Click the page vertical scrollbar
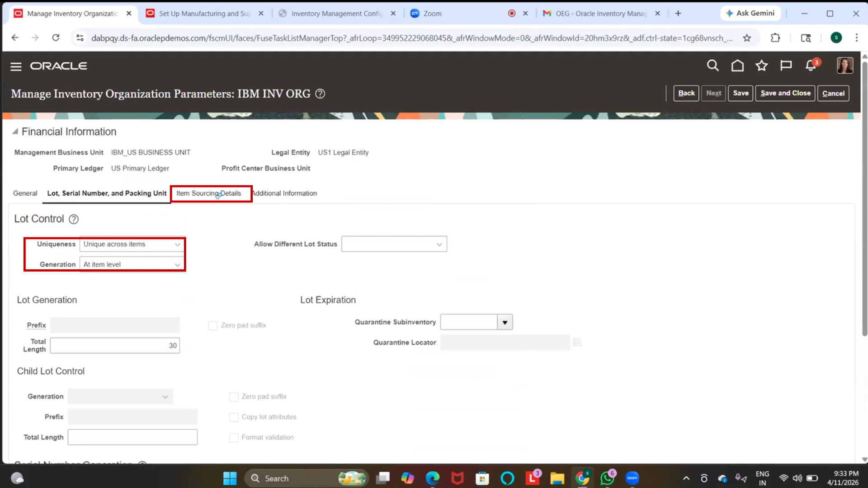Viewport: 868px width, 488px height. pos(864,199)
